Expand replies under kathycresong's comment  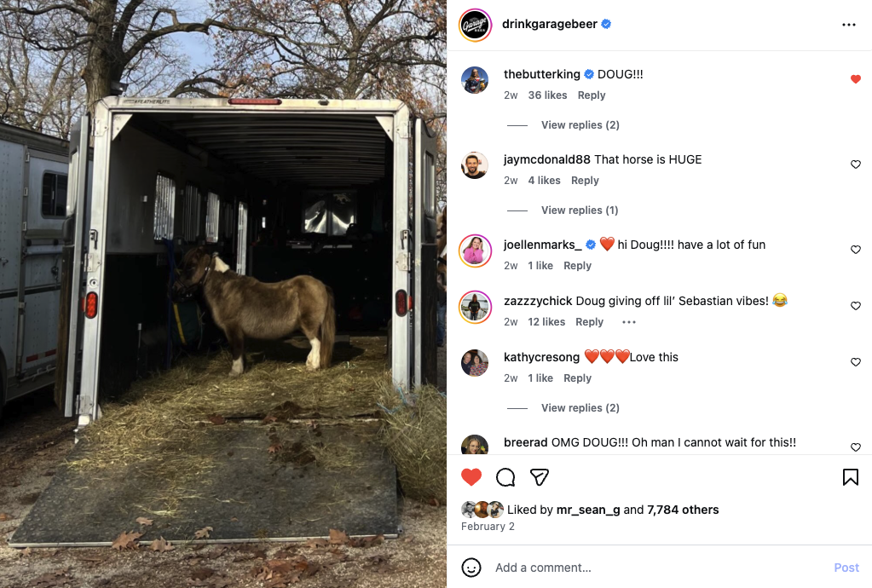click(x=580, y=408)
